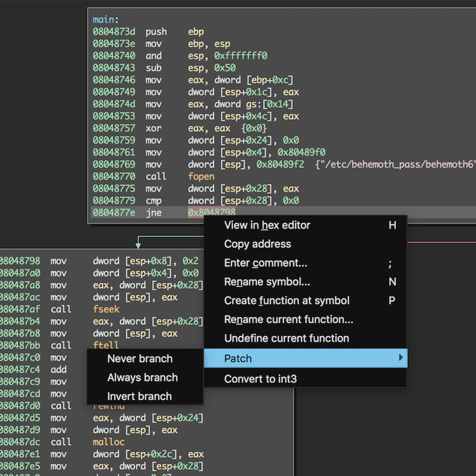Click the 'main:' function label

pos(106,20)
